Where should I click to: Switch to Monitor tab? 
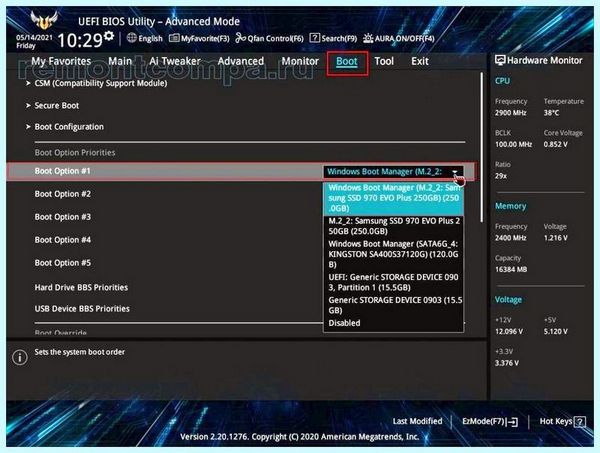coord(300,61)
